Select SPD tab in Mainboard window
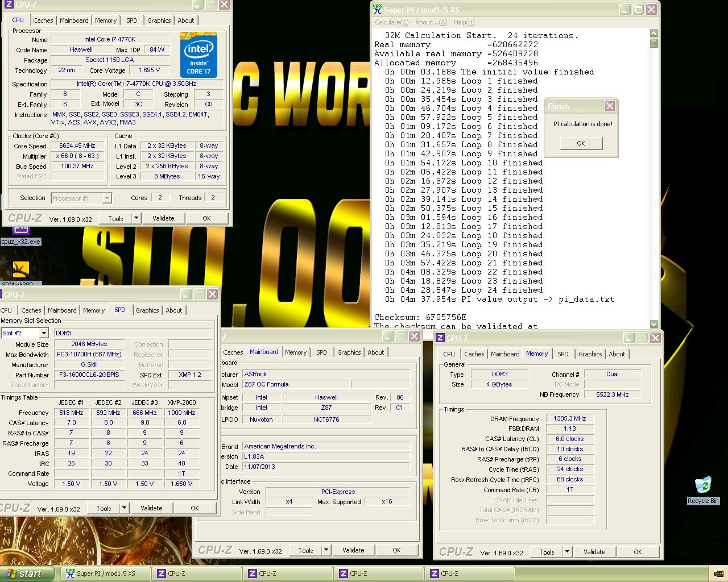The width and height of the screenshot is (728, 582). (x=322, y=352)
